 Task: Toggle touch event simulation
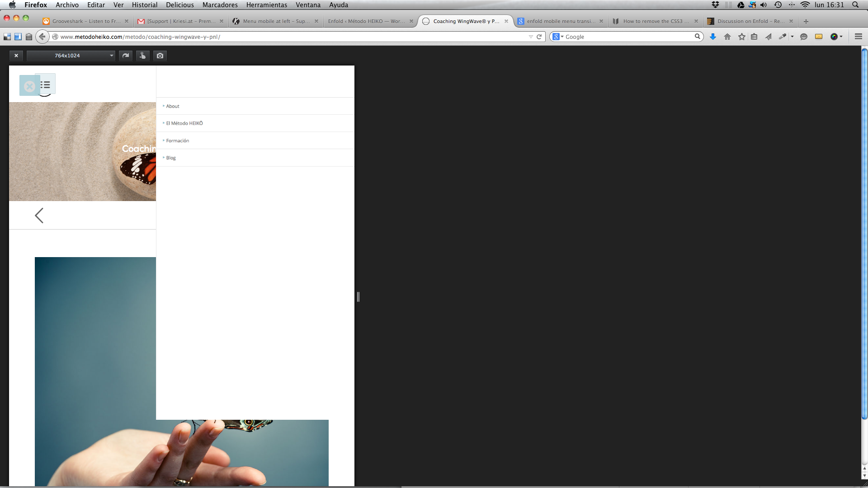pos(143,56)
